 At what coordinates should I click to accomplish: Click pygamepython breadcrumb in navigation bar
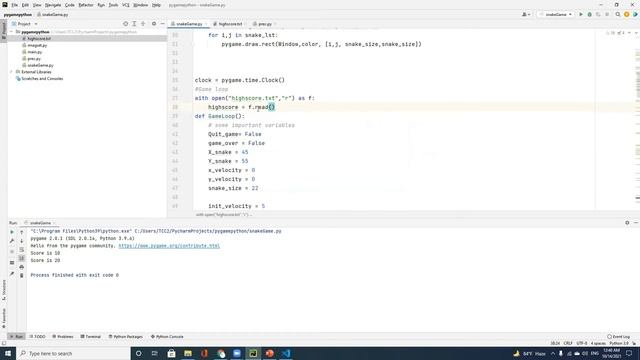(18, 15)
